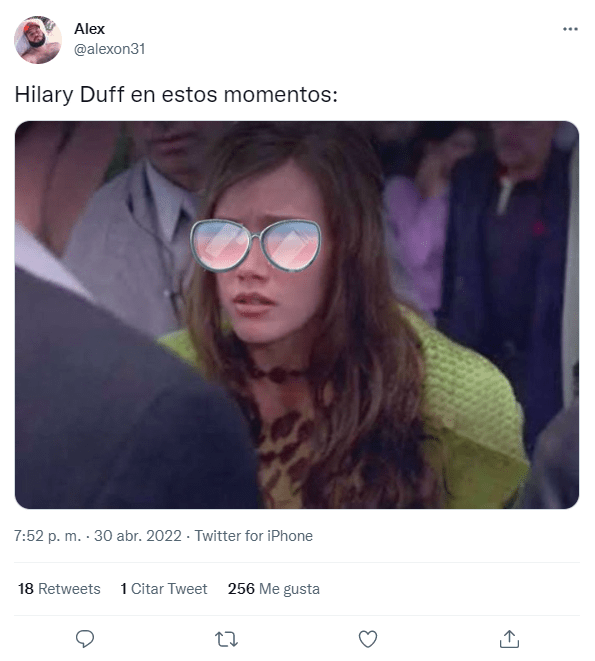Open Alex's profile picture avatar
The height and width of the screenshot is (661, 595).
(x=38, y=40)
